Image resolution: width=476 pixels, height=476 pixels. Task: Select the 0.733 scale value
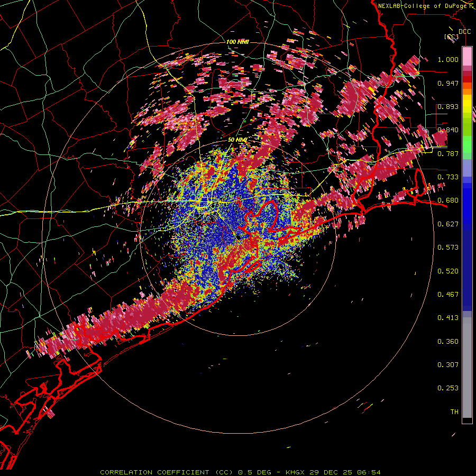[x=448, y=177]
